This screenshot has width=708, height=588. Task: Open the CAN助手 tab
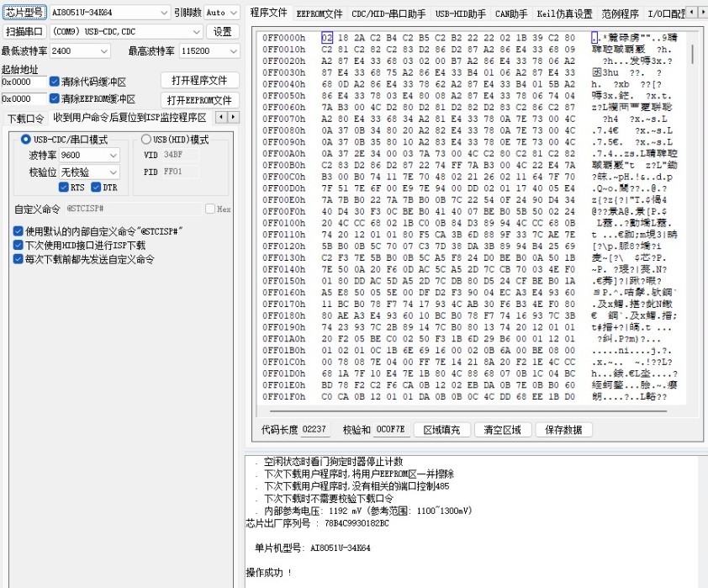[511, 14]
